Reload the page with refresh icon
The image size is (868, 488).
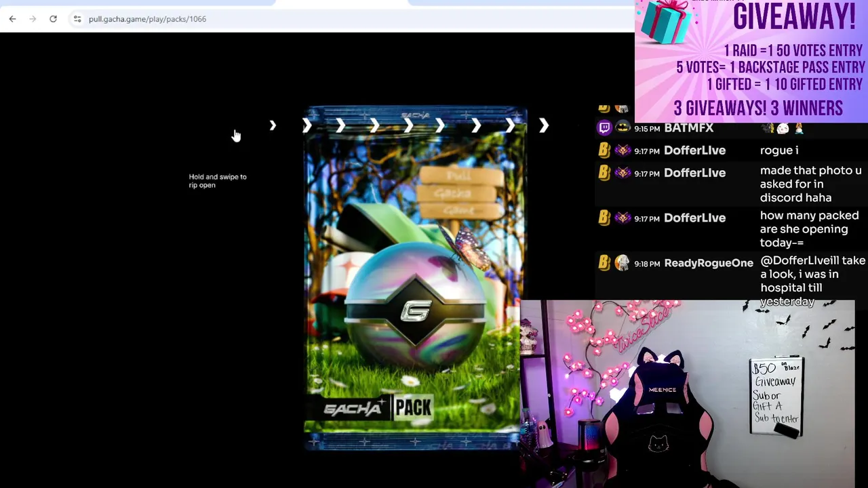point(53,19)
